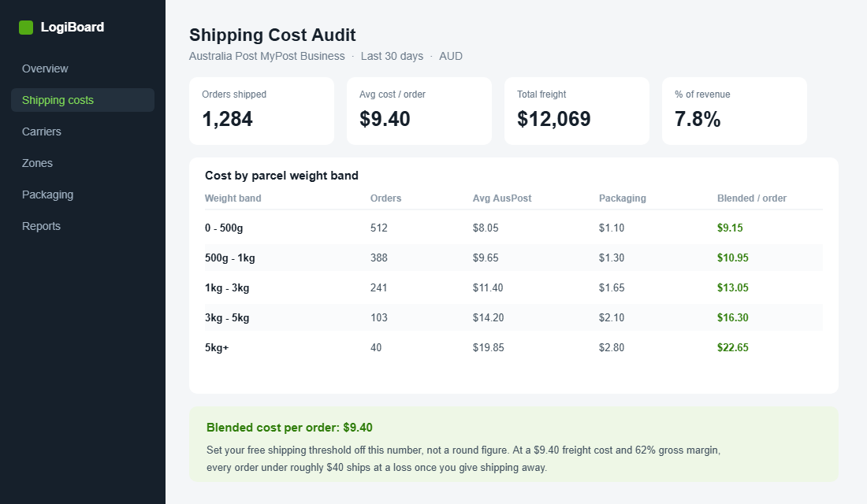
Task: Click the $13.05 blended cost value
Action: click(x=733, y=287)
